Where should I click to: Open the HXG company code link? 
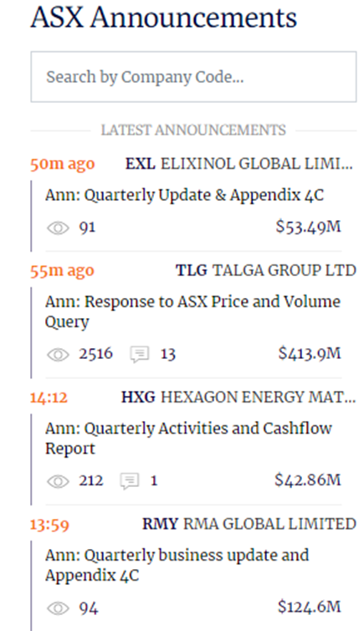[138, 397]
